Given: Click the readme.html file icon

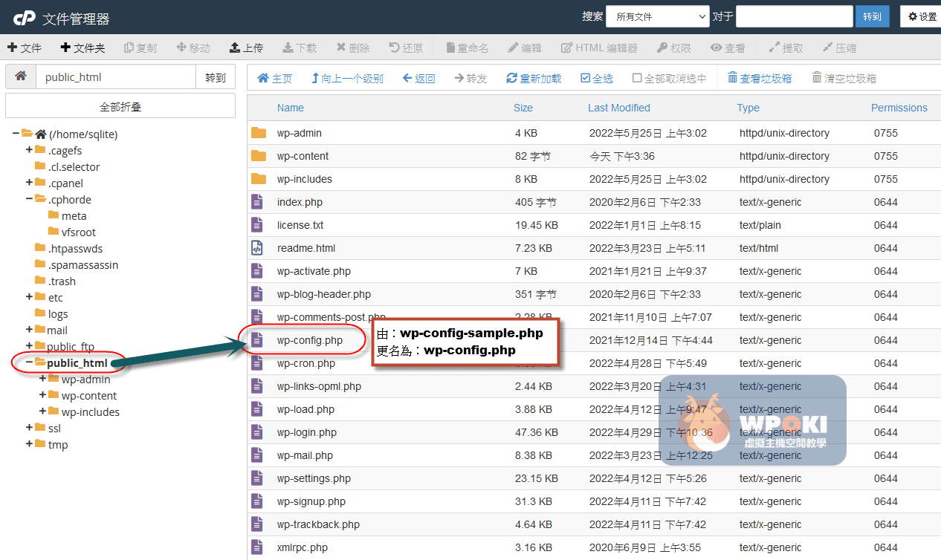Looking at the screenshot, I should pyautogui.click(x=257, y=248).
